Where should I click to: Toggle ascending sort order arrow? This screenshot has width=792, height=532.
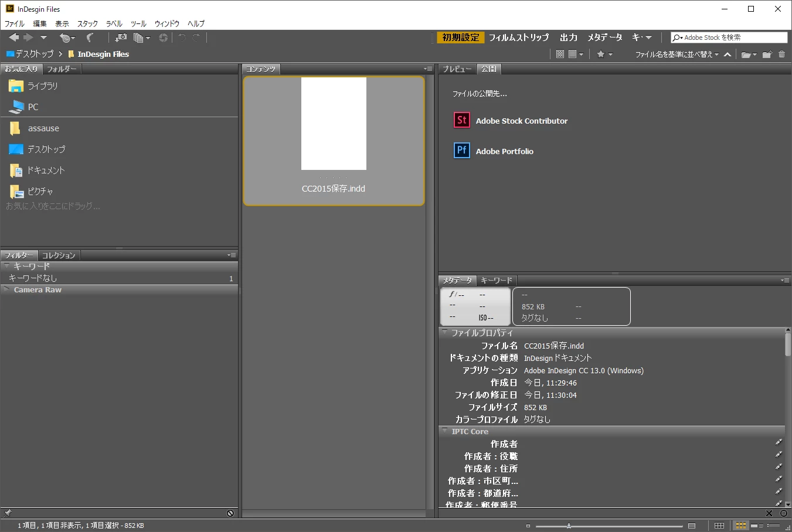[728, 54]
